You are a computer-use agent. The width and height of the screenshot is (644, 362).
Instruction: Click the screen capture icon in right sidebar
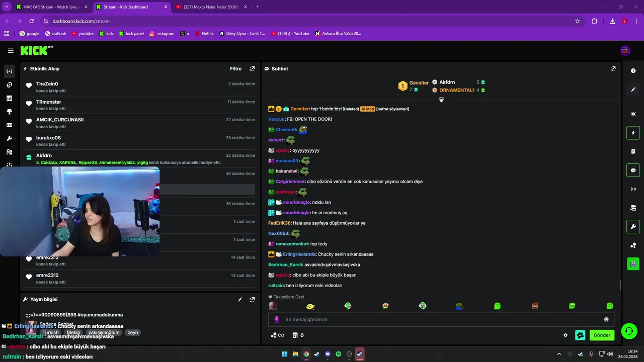633,114
